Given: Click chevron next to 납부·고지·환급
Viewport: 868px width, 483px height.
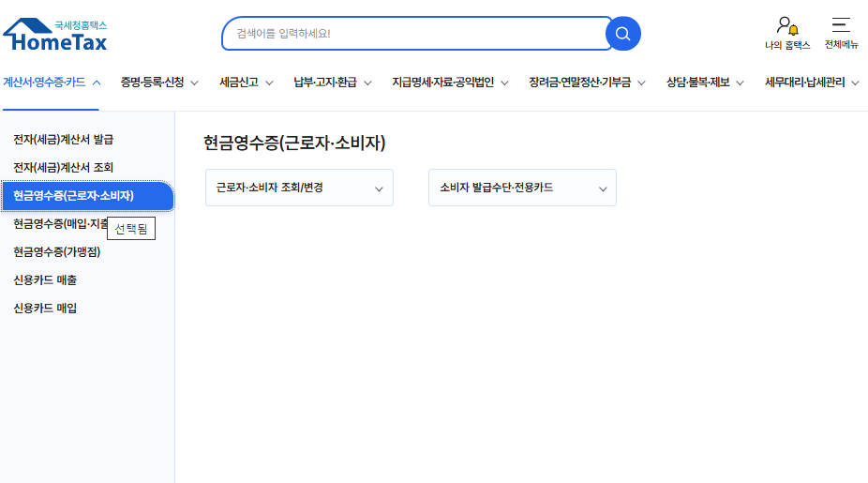Looking at the screenshot, I should click(x=367, y=83).
